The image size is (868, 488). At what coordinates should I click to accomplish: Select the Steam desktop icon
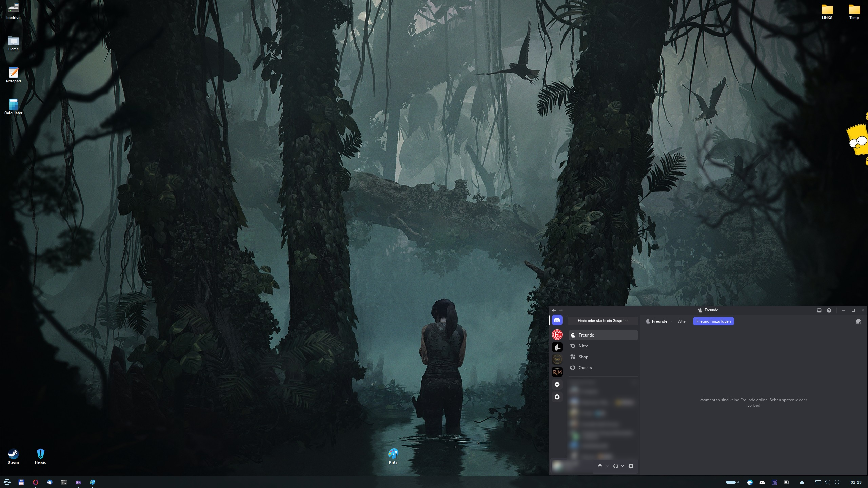pyautogui.click(x=13, y=456)
